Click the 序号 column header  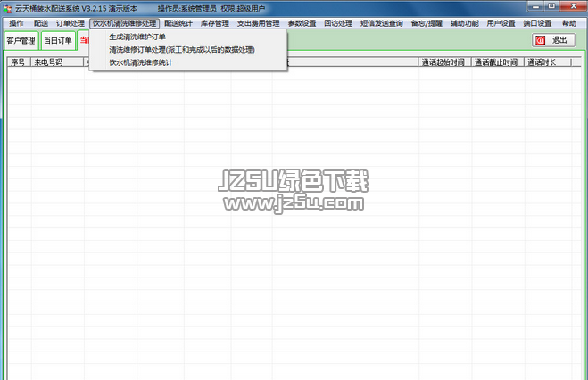[x=19, y=62]
